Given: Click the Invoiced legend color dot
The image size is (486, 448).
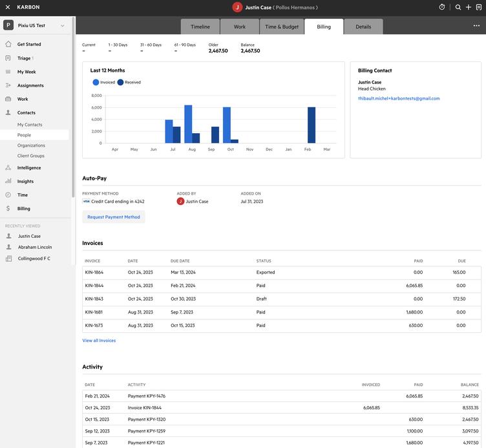Looking at the screenshot, I should [x=96, y=82].
